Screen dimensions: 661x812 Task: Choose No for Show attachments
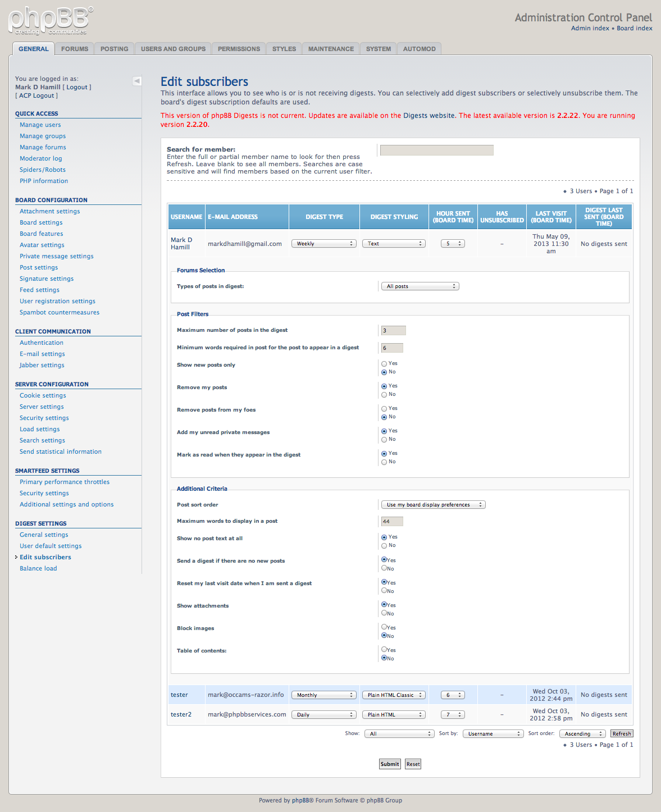click(384, 613)
